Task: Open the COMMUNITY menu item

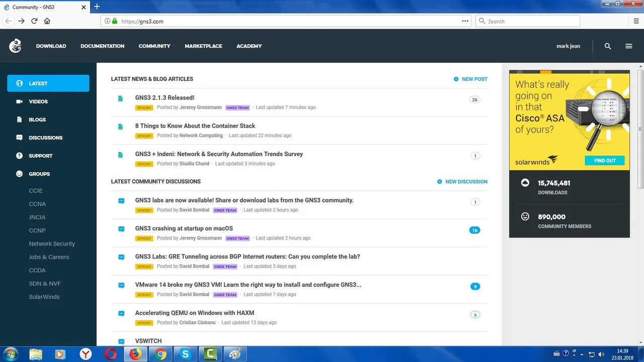Action: coord(154,46)
